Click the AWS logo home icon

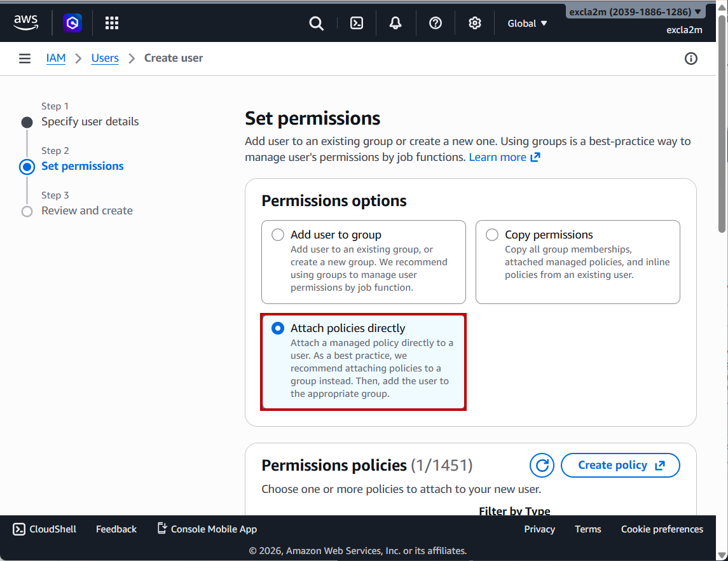coord(26,23)
